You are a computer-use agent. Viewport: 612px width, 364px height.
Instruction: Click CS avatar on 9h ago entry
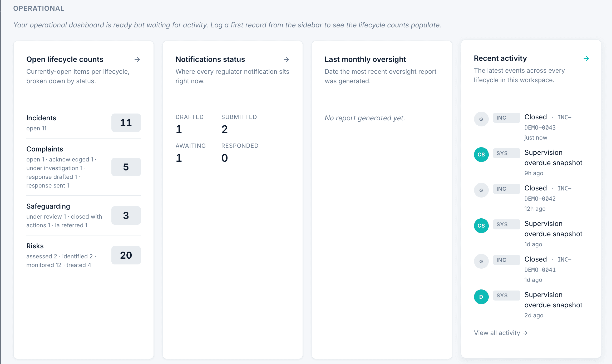point(481,155)
